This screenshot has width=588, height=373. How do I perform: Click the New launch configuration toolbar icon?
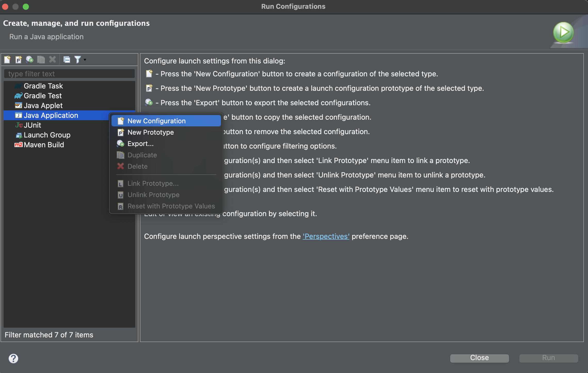click(7, 60)
